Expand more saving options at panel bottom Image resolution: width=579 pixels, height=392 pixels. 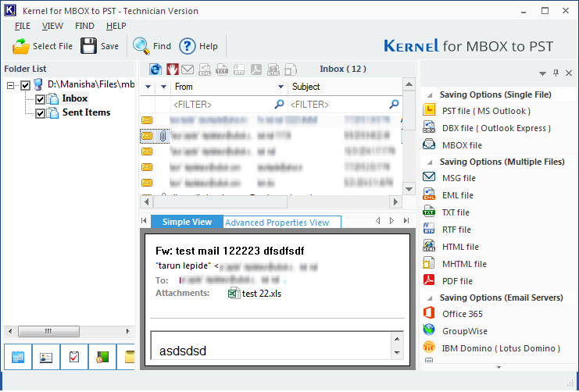(499, 367)
